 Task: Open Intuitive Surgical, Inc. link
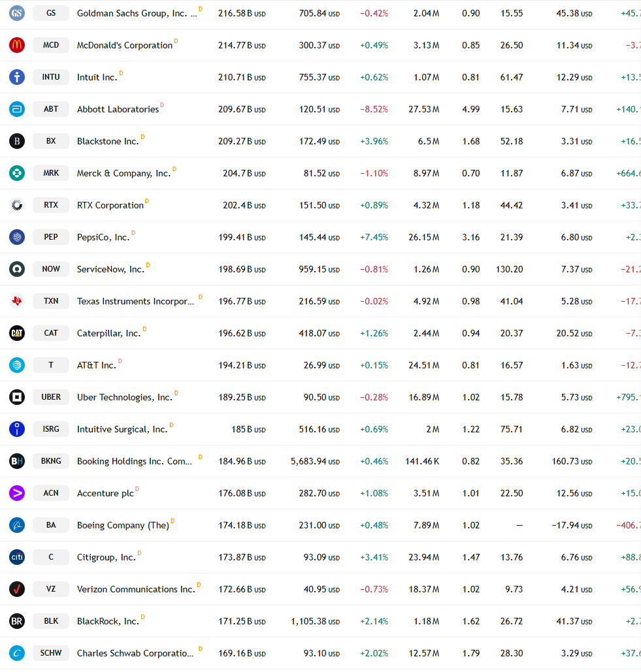122,430
